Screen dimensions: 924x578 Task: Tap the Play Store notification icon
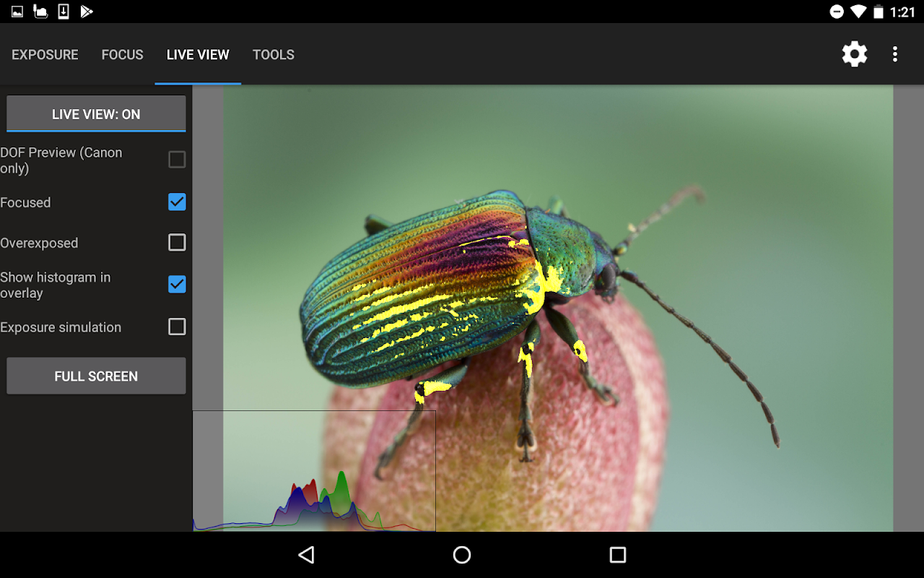tap(87, 12)
